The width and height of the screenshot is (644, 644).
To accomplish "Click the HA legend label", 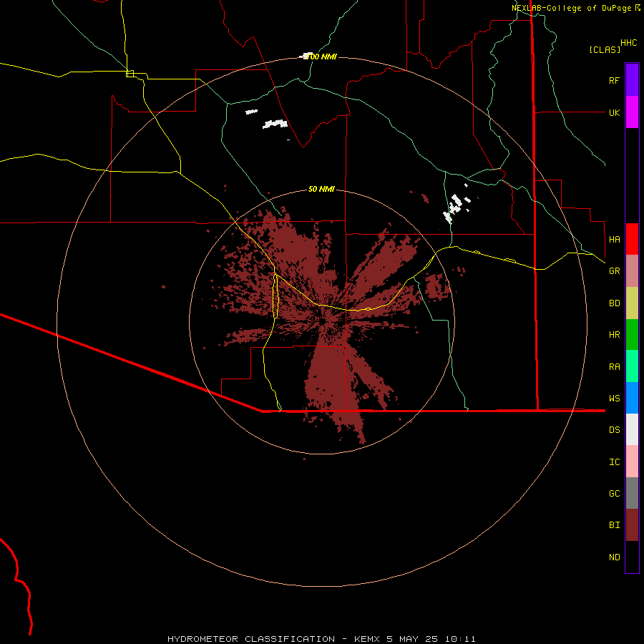I will coord(614,240).
